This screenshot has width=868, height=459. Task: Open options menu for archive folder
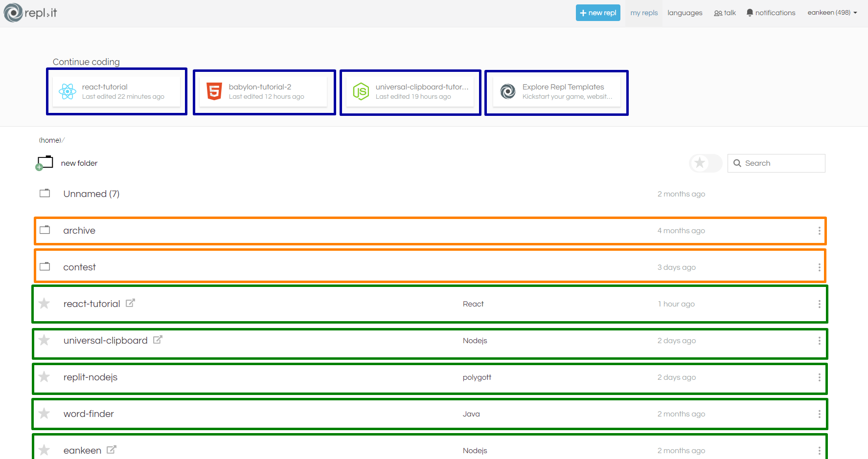[x=819, y=231]
